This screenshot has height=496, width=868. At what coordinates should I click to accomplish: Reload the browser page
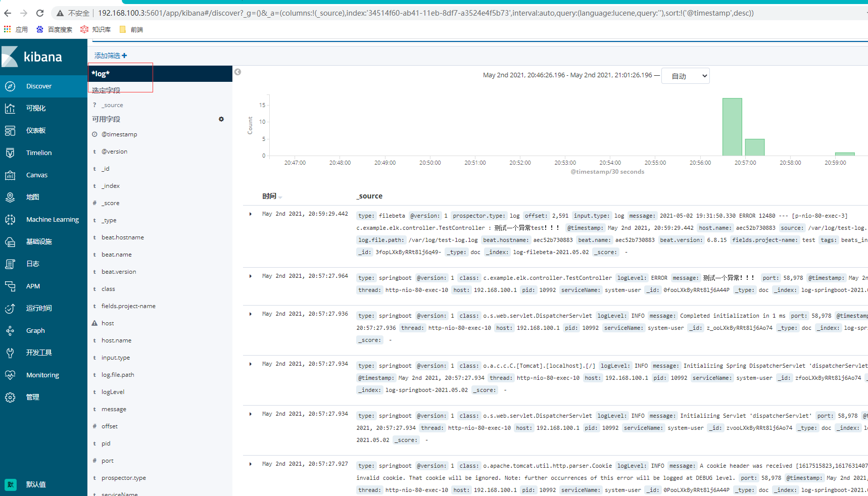40,13
